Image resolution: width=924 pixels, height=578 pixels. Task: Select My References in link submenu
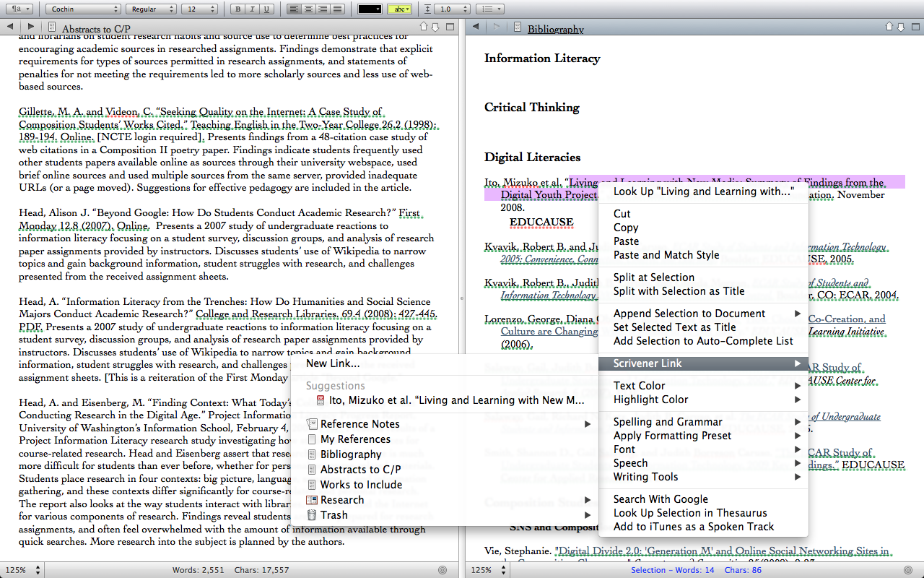pyautogui.click(x=445, y=439)
